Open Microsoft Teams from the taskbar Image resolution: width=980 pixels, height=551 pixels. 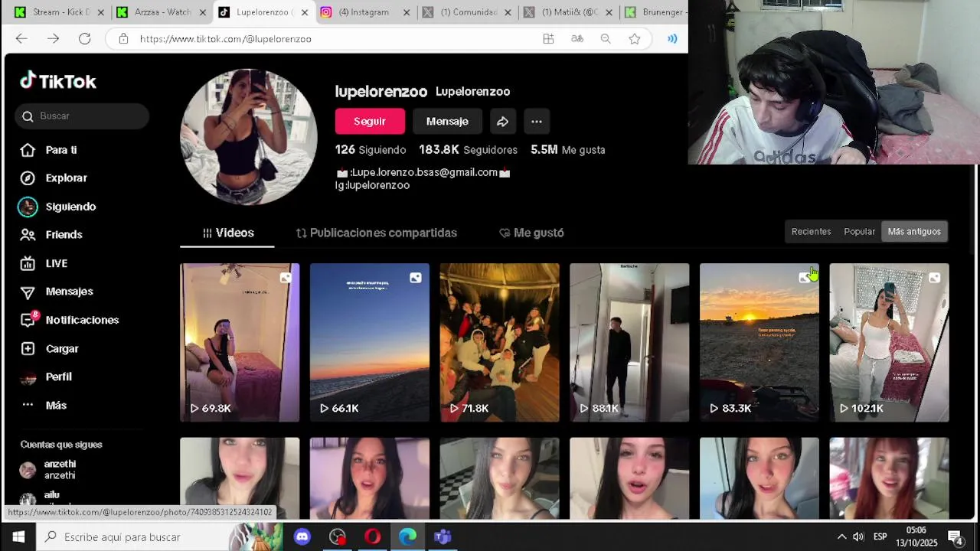click(443, 537)
